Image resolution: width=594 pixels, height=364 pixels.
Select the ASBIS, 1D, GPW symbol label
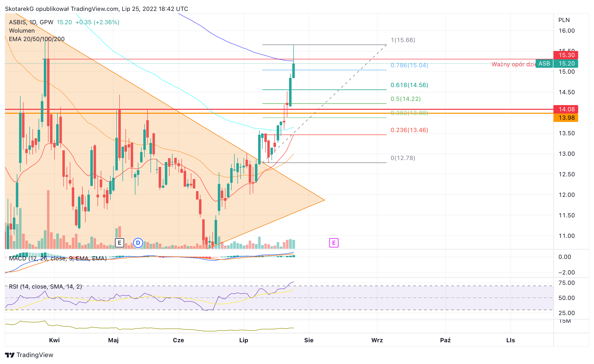pyautogui.click(x=31, y=22)
